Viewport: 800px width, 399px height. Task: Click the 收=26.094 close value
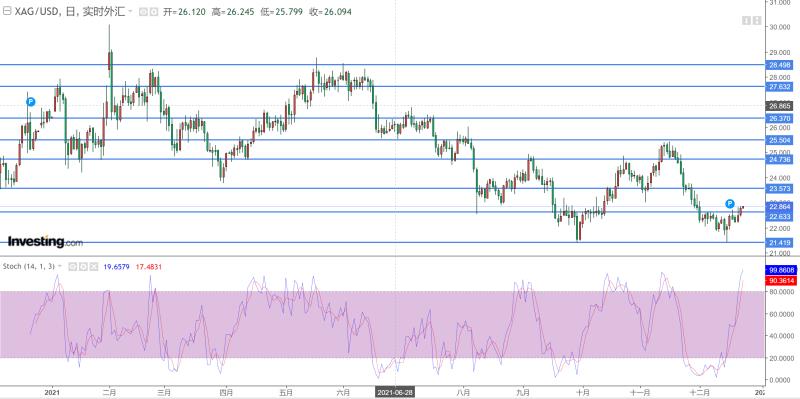click(x=331, y=12)
